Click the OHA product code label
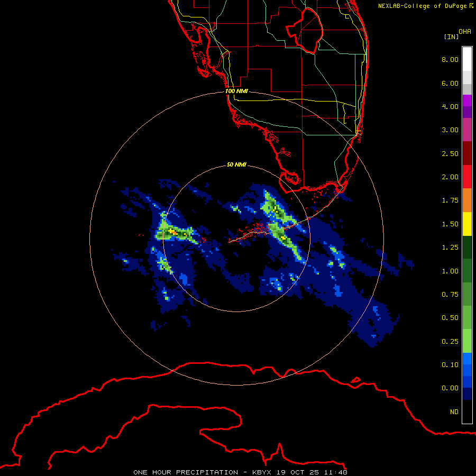The height and width of the screenshot is (476, 476). point(465,32)
